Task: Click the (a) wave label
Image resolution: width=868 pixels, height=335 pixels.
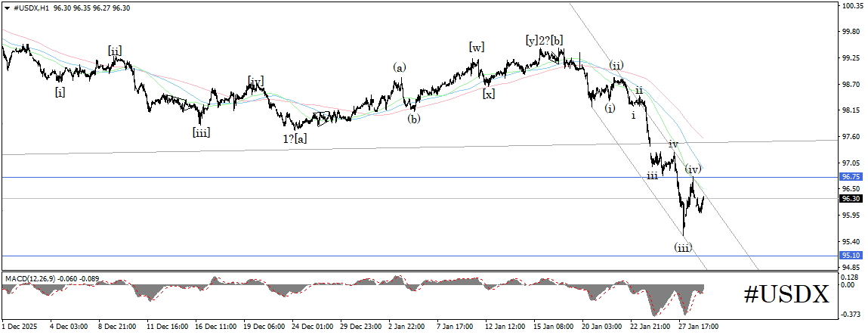Action: 400,67
